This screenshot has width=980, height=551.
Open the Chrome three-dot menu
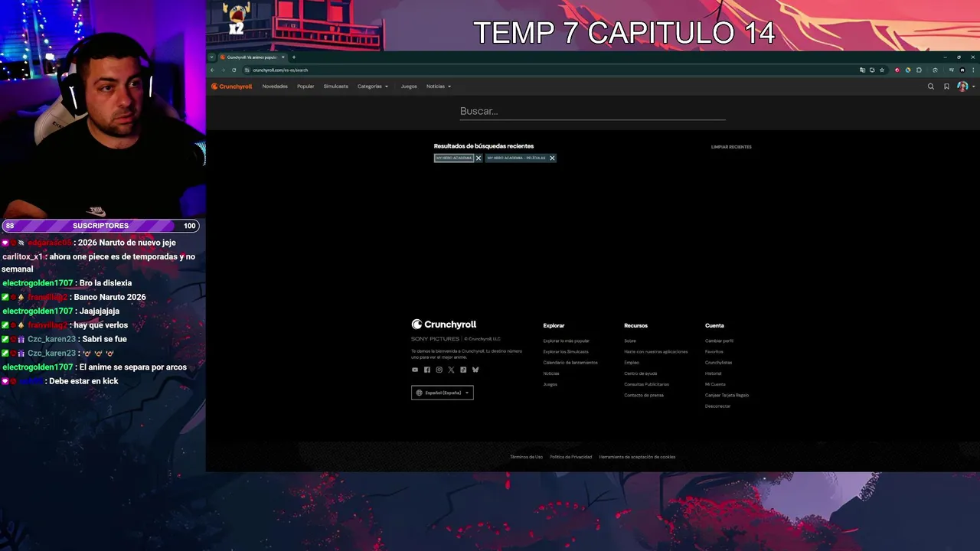tap(973, 70)
